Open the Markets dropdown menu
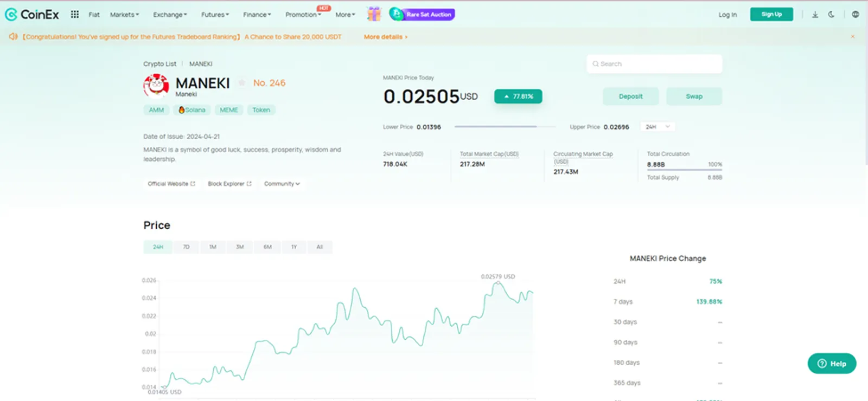Screen dimensions: 868x401 [125, 15]
